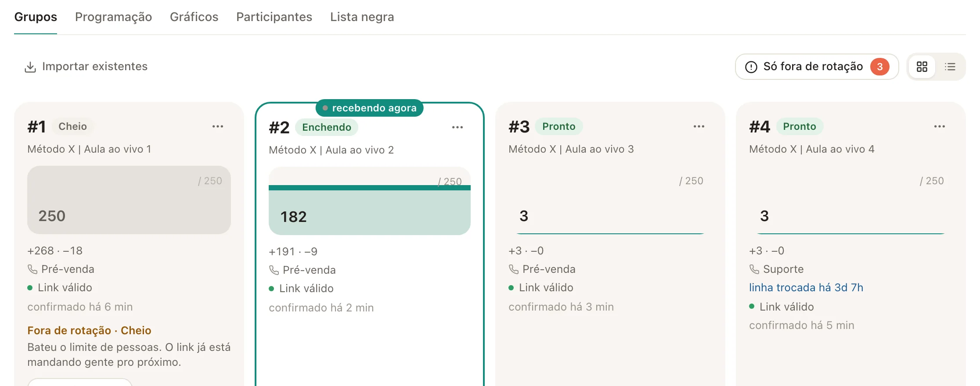Open the Programação tab
Image resolution: width=980 pixels, height=386 pixels.
[x=113, y=17]
